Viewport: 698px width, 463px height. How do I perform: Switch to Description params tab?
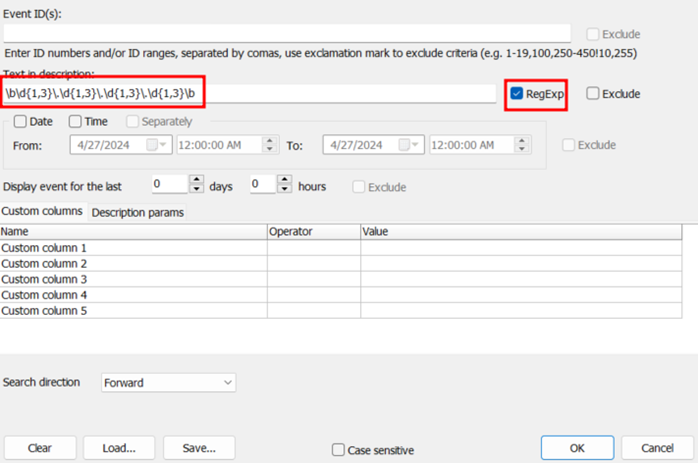coord(138,213)
